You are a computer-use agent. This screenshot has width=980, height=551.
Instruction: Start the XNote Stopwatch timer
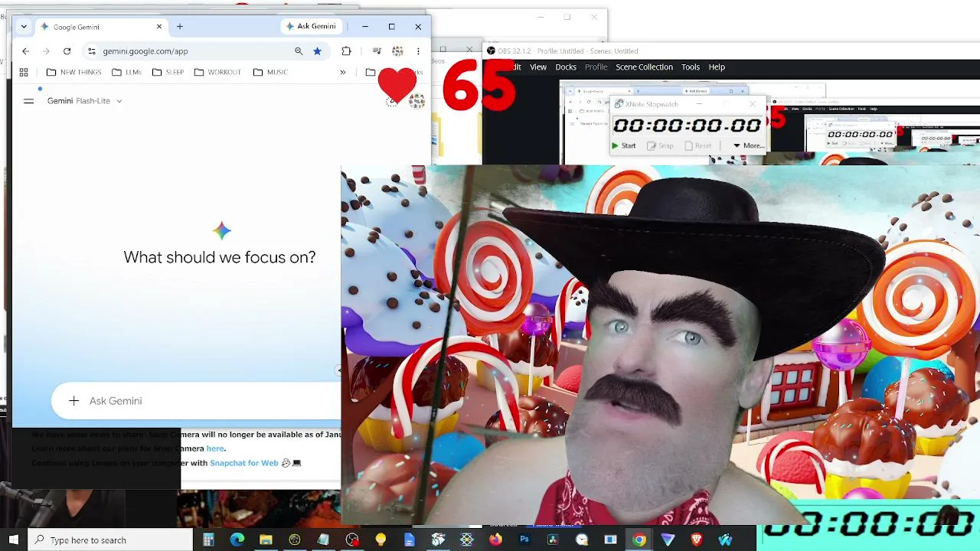point(624,145)
